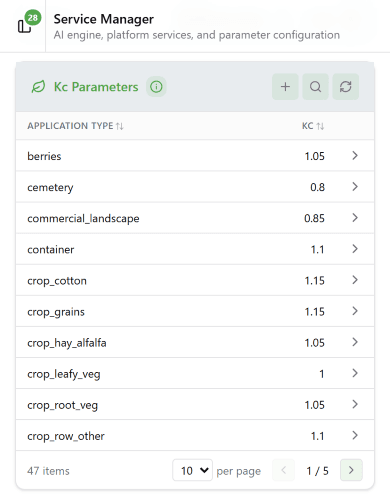Click the 47 items count label
This screenshot has width=390, height=503.
pyautogui.click(x=48, y=471)
